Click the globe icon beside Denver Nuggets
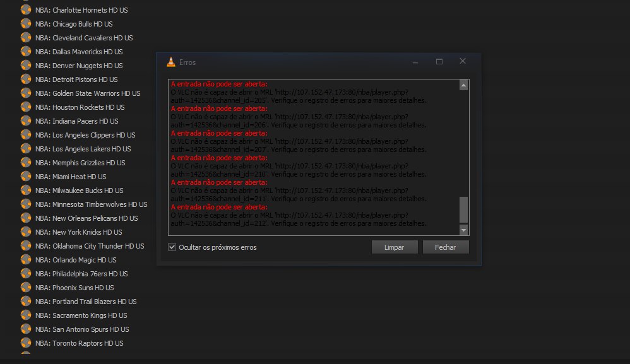630x364 pixels. [x=26, y=66]
